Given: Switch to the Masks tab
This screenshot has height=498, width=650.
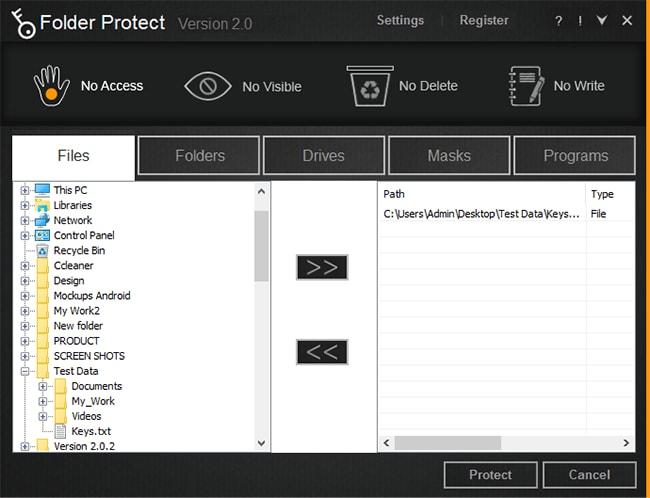Looking at the screenshot, I should tap(449, 155).
